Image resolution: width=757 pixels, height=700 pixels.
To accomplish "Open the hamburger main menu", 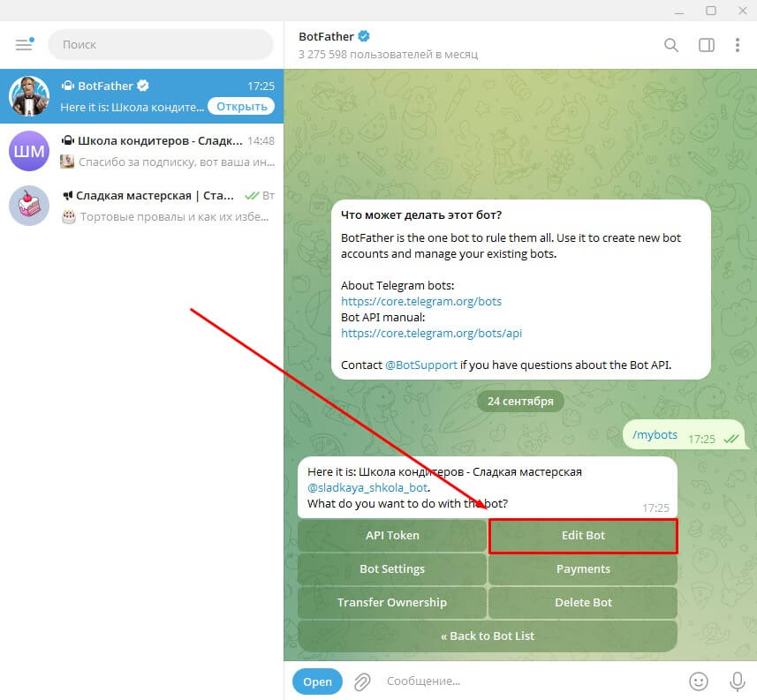I will click(24, 45).
